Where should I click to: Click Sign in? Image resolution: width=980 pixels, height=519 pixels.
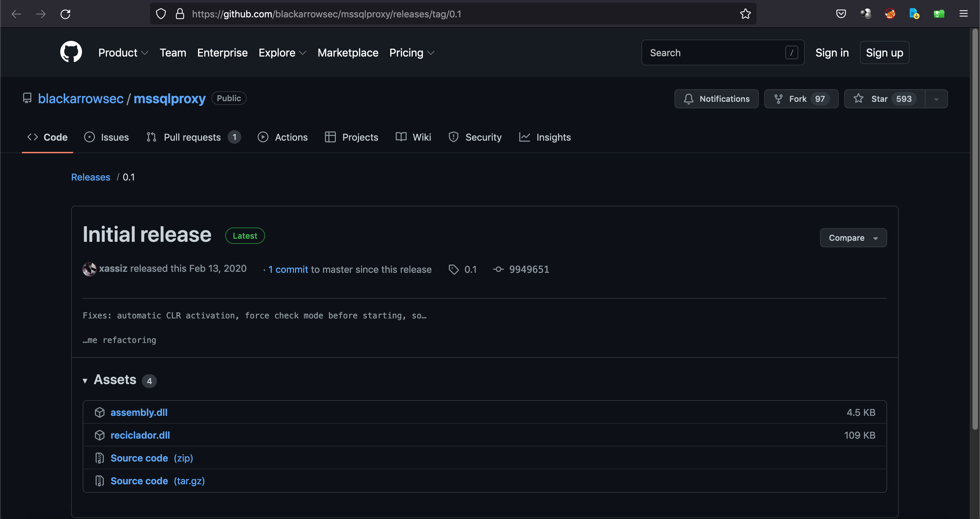click(x=832, y=52)
